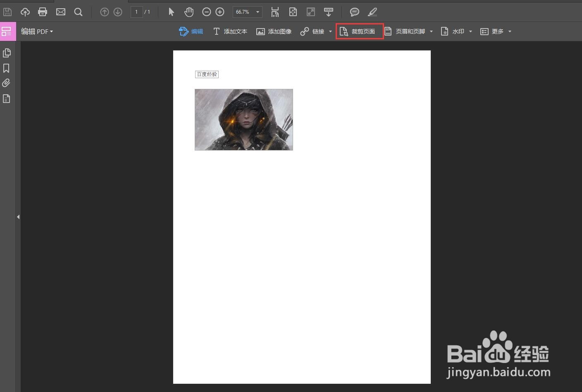
Task: Expand the collapsed left navigation pane arrow
Action: (18, 217)
